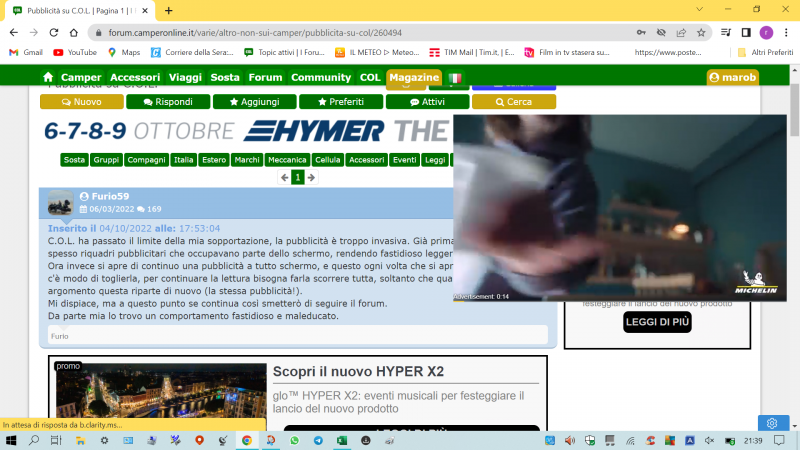Click the Italian flag language icon
Viewport: 800px width, 450px height.
[x=455, y=78]
